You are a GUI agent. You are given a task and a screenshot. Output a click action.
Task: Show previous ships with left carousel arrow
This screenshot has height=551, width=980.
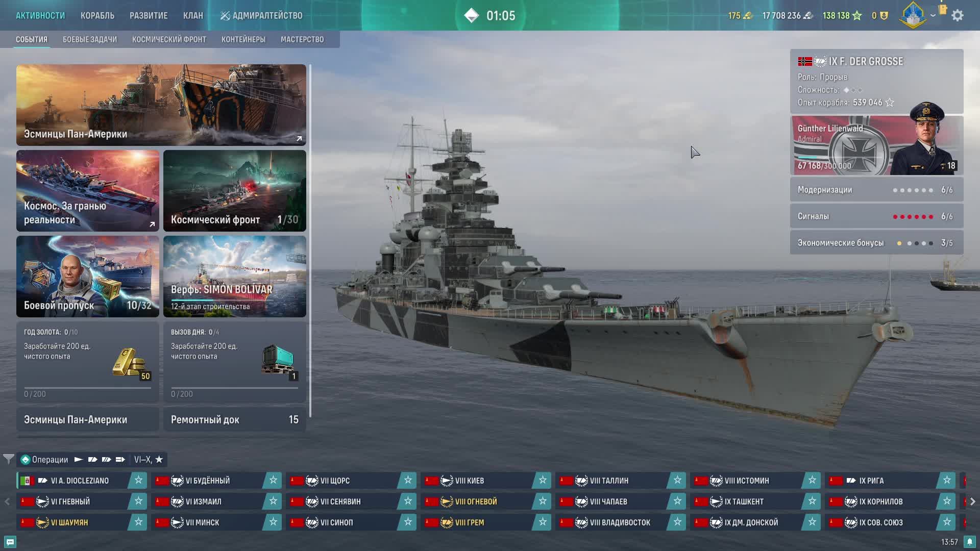(7, 502)
